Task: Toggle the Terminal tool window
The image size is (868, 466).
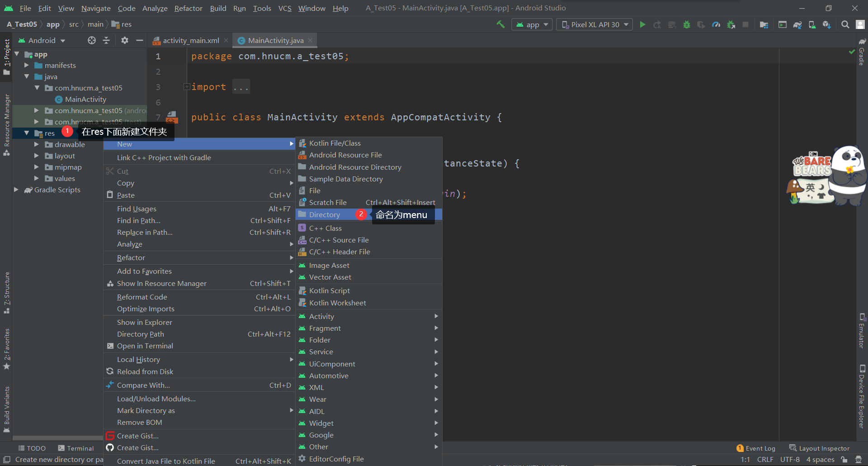Action: (x=76, y=448)
